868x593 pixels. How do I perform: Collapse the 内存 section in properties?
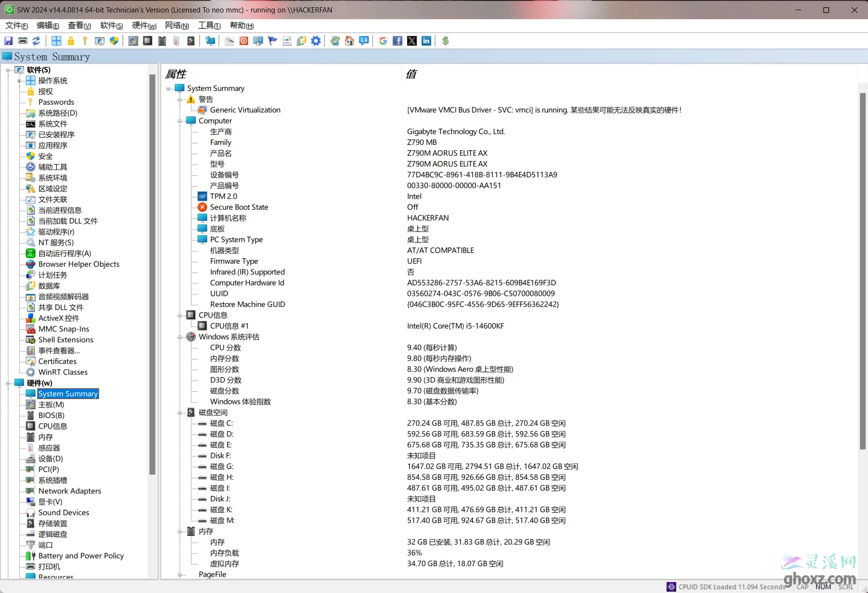tap(180, 532)
